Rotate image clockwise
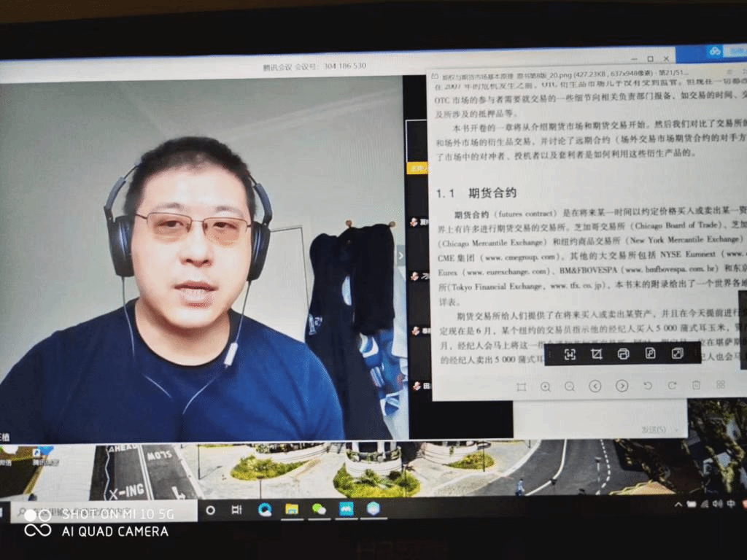Screen dimensions: 747x560 click(672, 385)
